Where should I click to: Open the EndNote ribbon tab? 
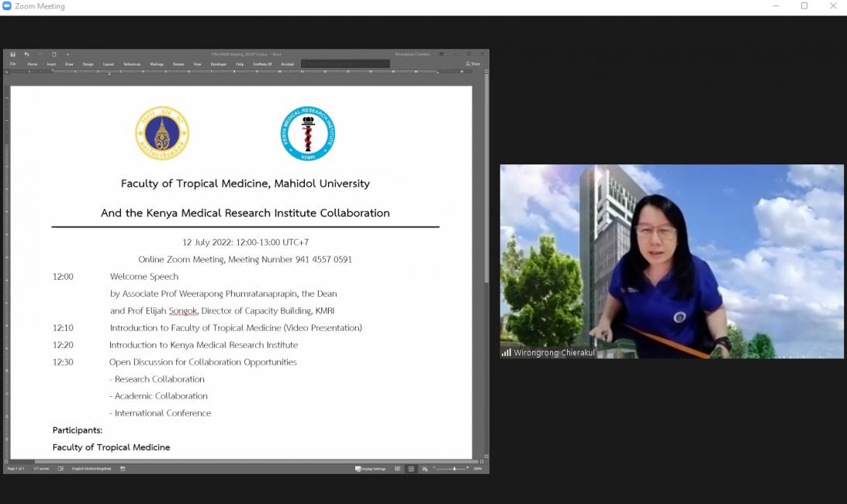262,64
